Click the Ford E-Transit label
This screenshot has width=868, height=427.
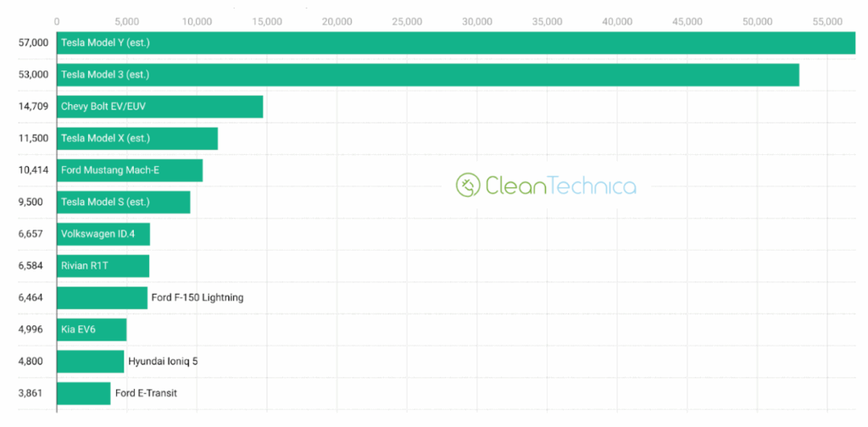[146, 393]
